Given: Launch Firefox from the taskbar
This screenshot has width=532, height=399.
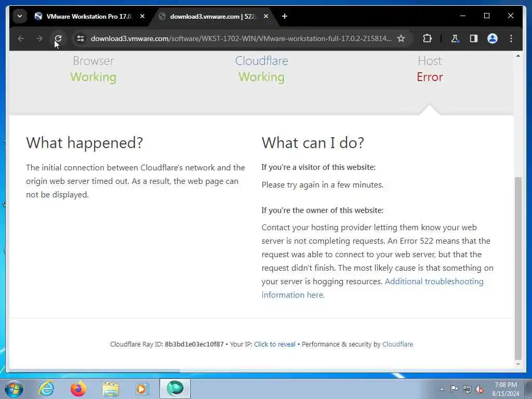Looking at the screenshot, I should pos(78,389).
